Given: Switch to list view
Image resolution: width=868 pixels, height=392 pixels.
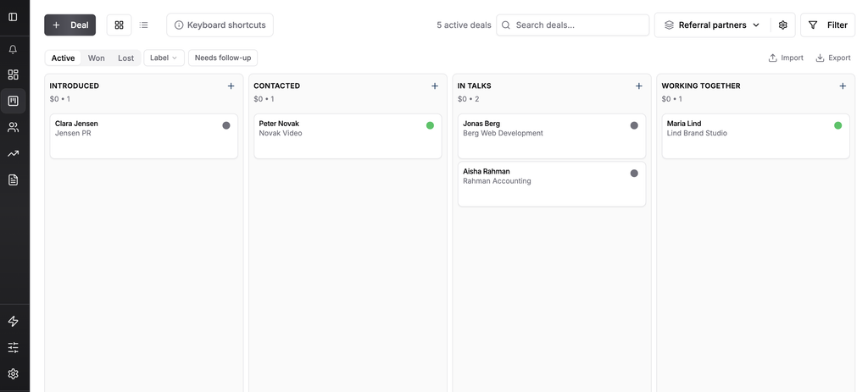Looking at the screenshot, I should tap(144, 25).
